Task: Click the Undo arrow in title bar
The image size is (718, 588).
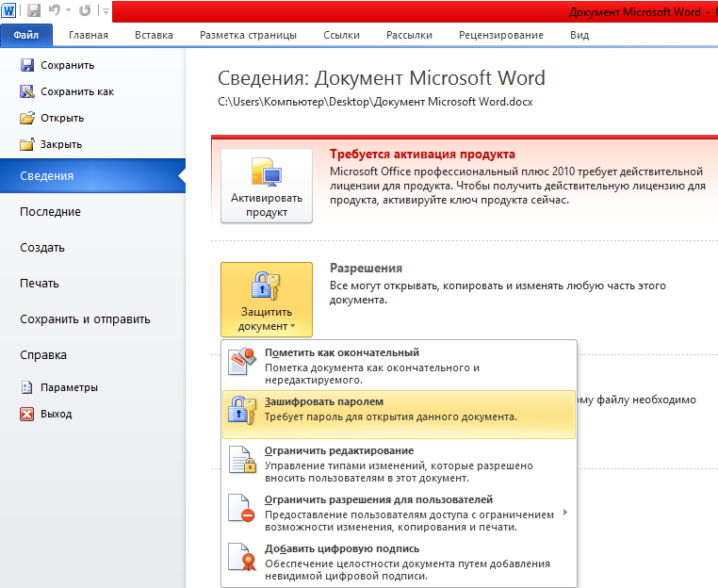Action: click(x=55, y=12)
